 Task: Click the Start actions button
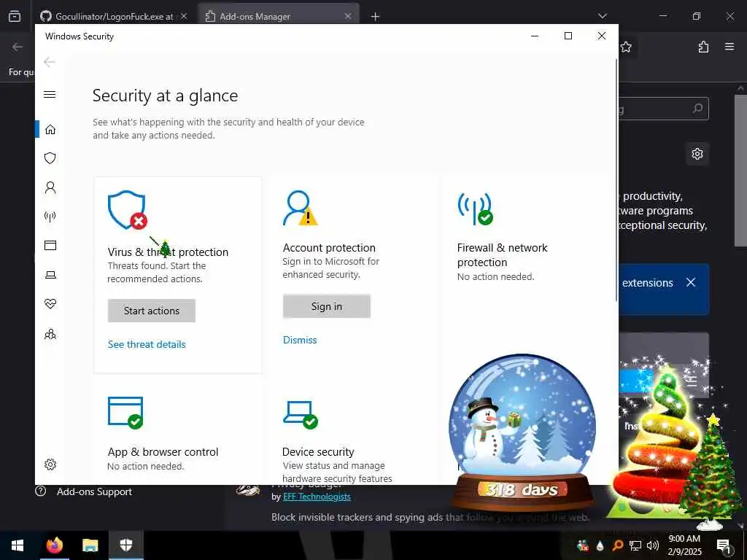152,311
